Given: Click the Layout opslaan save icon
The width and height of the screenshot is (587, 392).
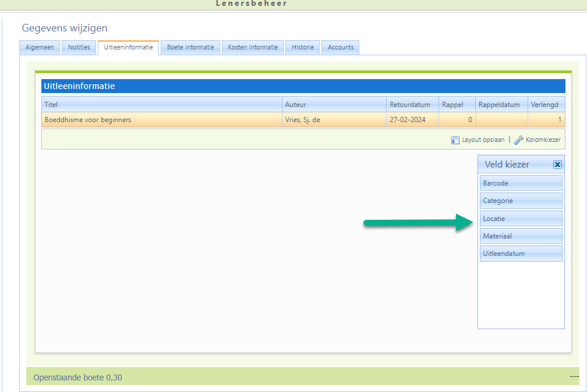Looking at the screenshot, I should (x=455, y=140).
